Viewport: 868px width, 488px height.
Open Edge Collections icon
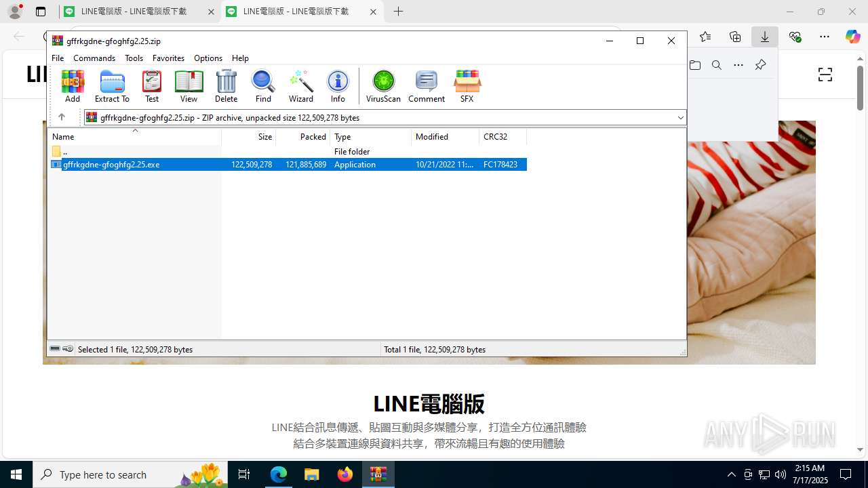point(735,37)
